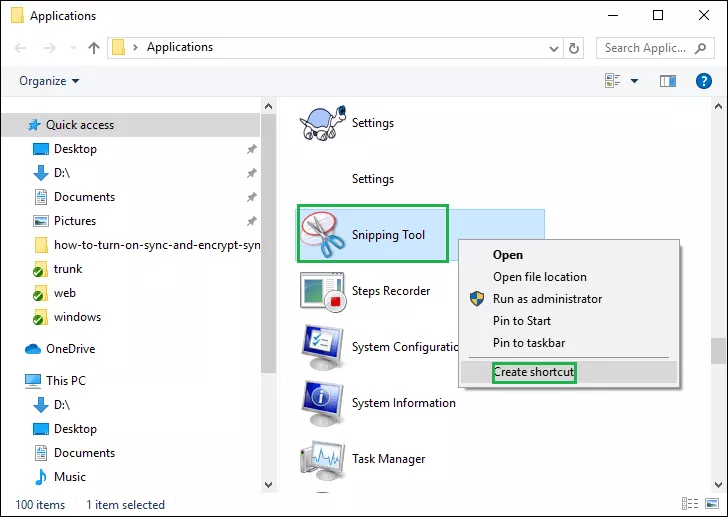Expand the view options dropdown arrow
The image size is (728, 517).
pyautogui.click(x=634, y=81)
